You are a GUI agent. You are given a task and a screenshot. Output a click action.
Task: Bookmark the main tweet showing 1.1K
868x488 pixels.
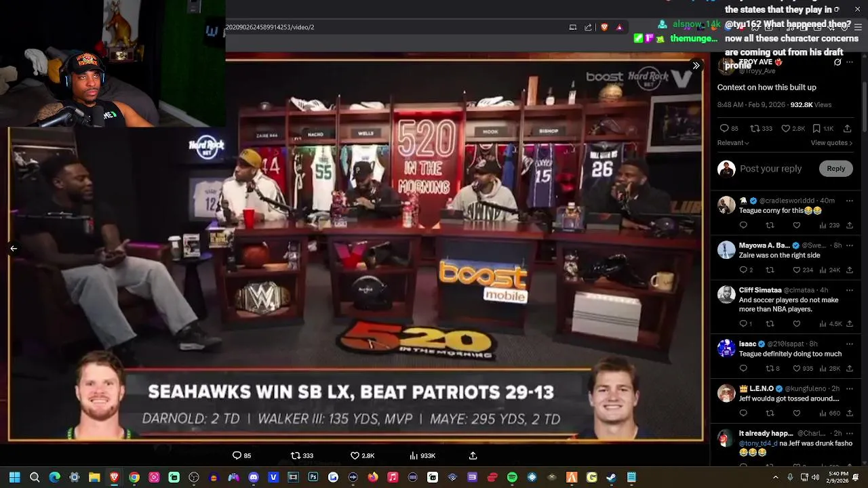(x=816, y=129)
